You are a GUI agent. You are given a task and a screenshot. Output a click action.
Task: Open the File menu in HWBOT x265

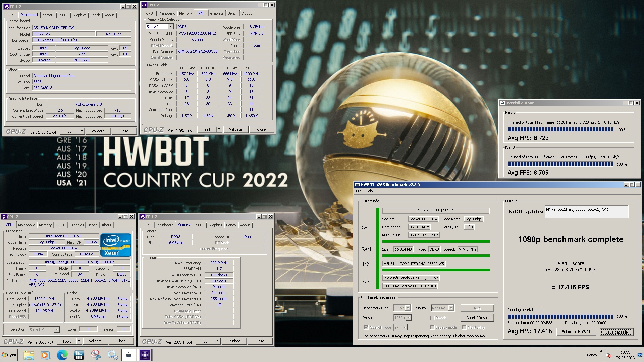[x=359, y=191]
